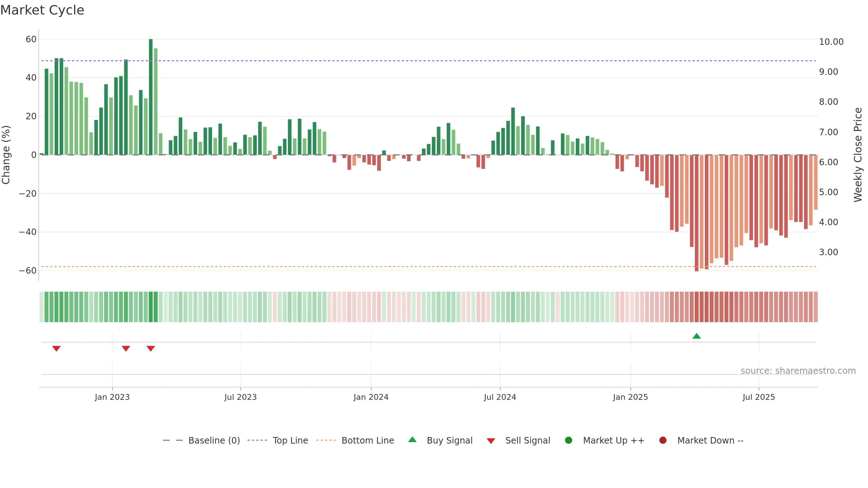Screen dimensions: 868x488
Task: Click the Market Down -- red dot in legend
Action: point(663,440)
